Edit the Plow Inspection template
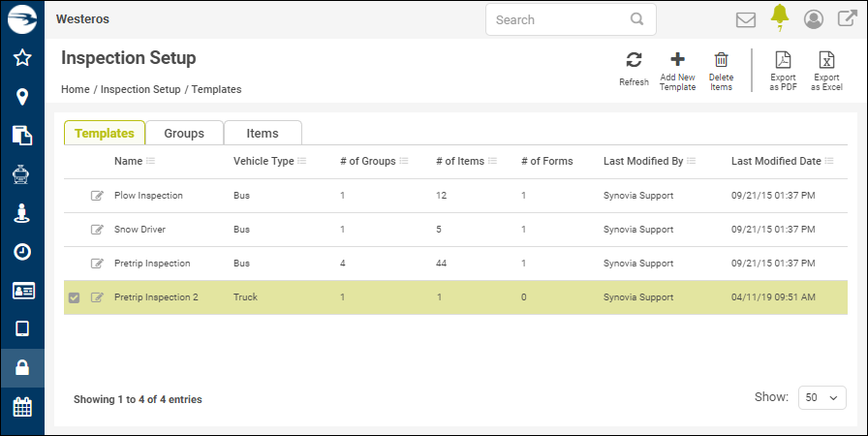The width and height of the screenshot is (868, 436). 97,196
